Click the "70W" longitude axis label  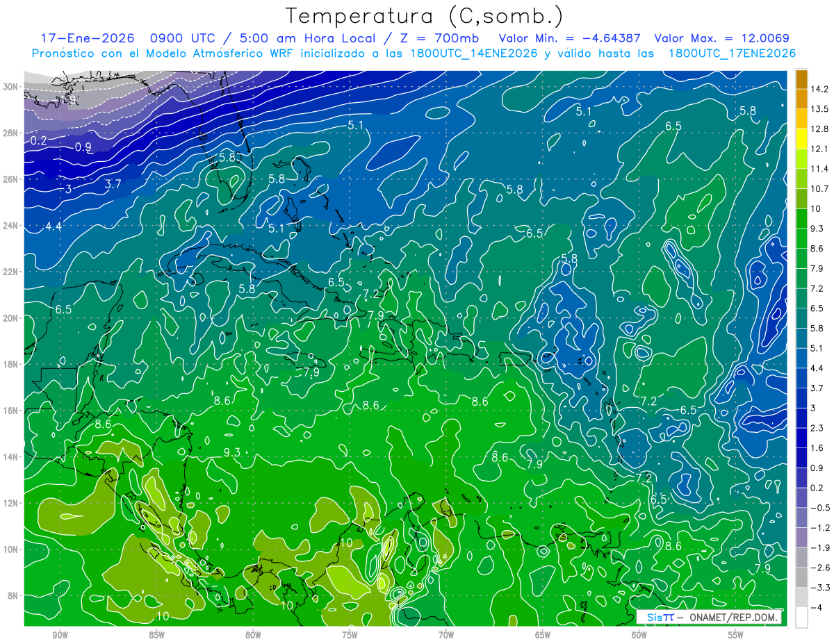tap(446, 635)
